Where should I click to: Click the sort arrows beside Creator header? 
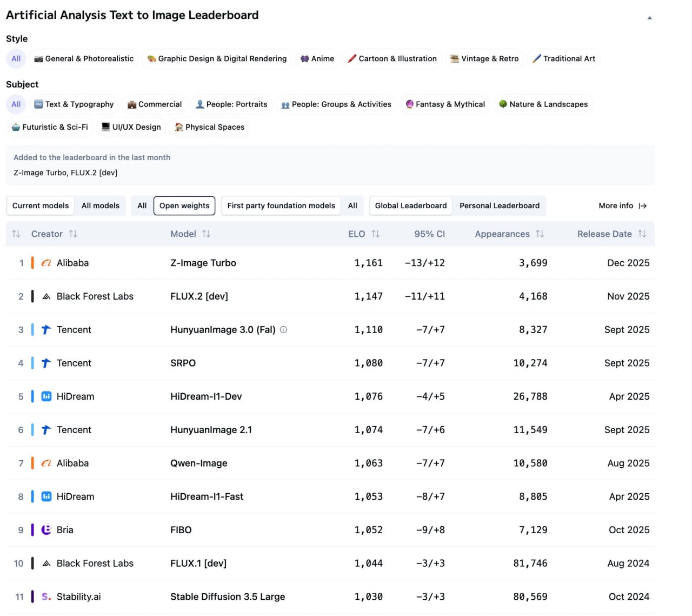click(73, 234)
